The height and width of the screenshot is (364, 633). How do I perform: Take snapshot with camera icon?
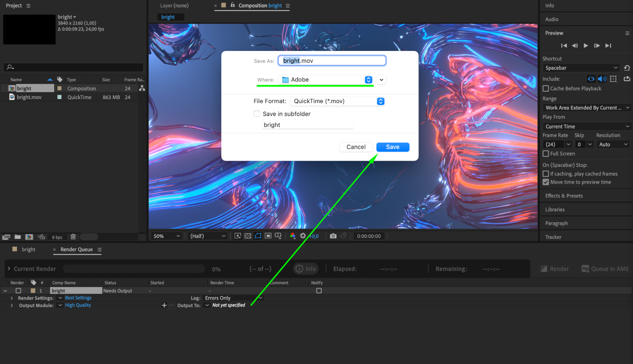333,236
